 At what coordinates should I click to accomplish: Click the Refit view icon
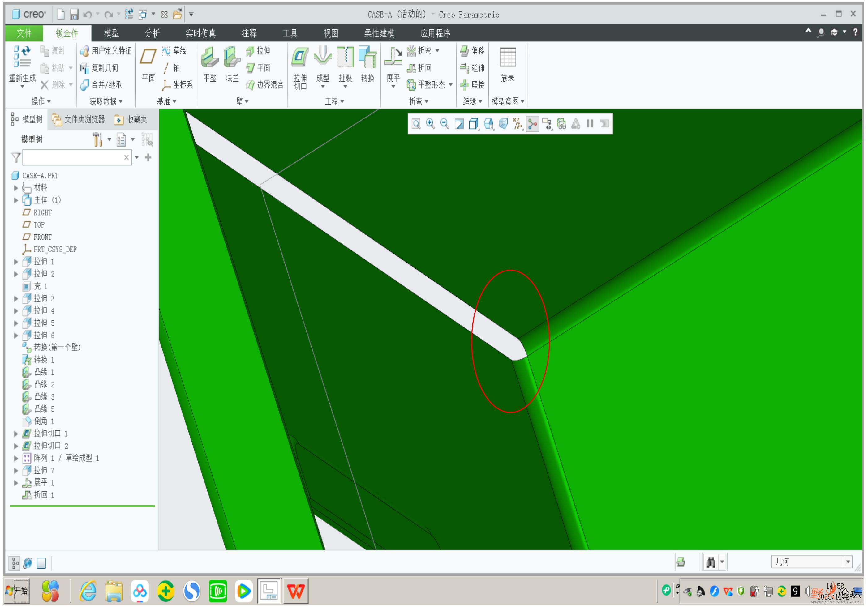[416, 124]
